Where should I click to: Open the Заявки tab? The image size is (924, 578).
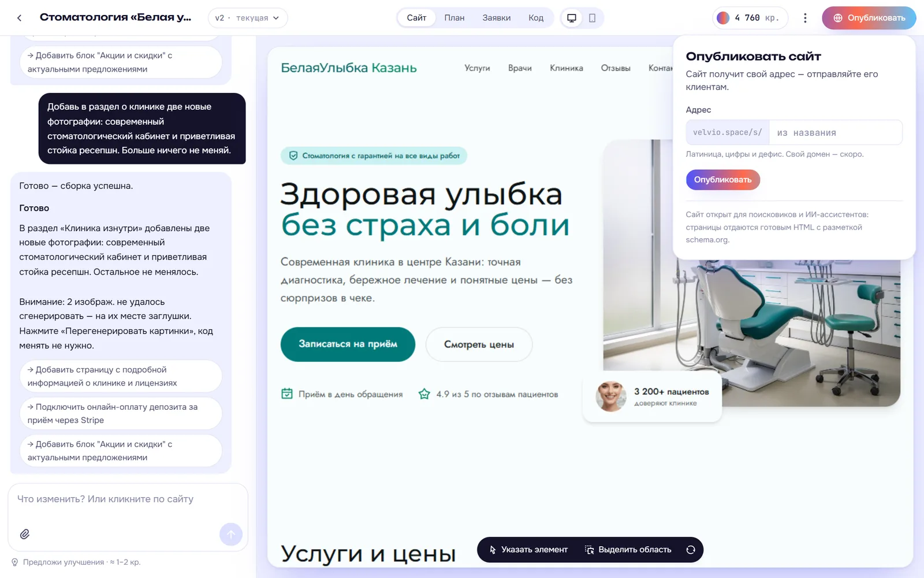(497, 18)
